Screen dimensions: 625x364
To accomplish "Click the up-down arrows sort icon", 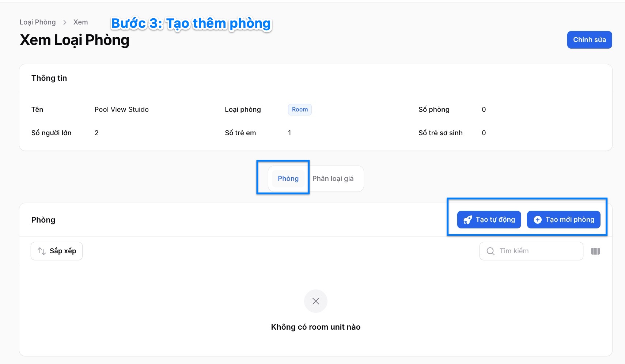I will pos(42,251).
